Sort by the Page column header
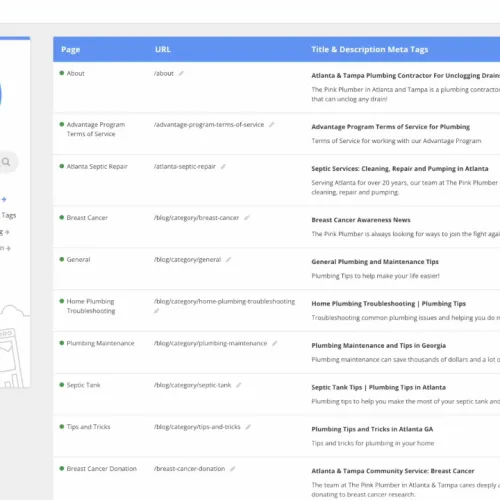500x500 pixels. (x=71, y=49)
